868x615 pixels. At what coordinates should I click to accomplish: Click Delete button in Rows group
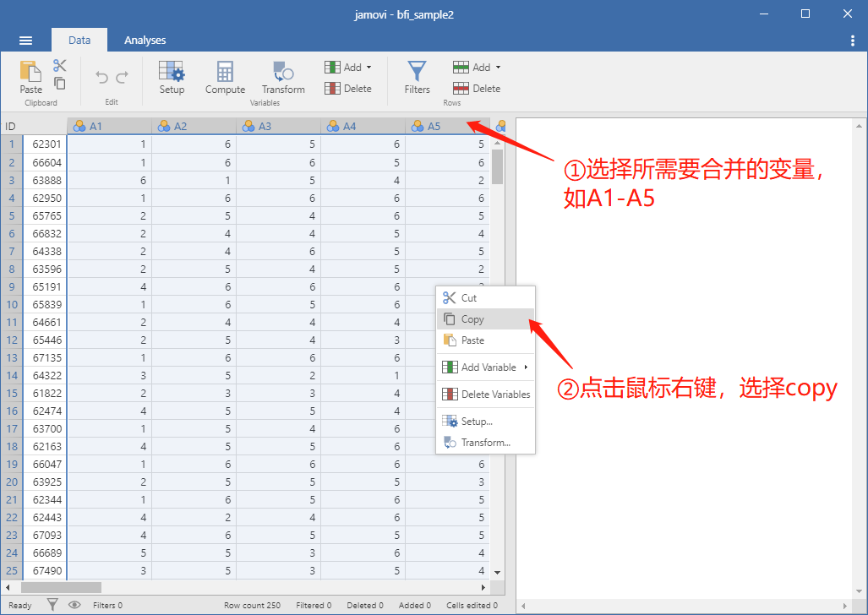[477, 88]
